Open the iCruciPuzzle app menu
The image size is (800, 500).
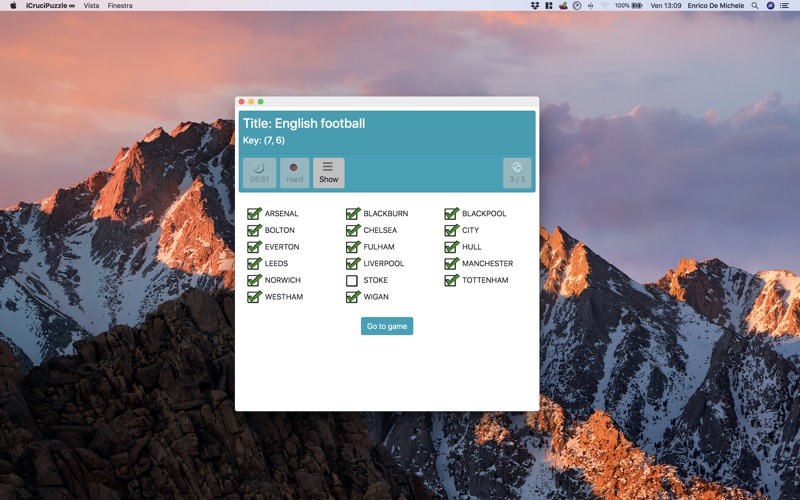[50, 6]
